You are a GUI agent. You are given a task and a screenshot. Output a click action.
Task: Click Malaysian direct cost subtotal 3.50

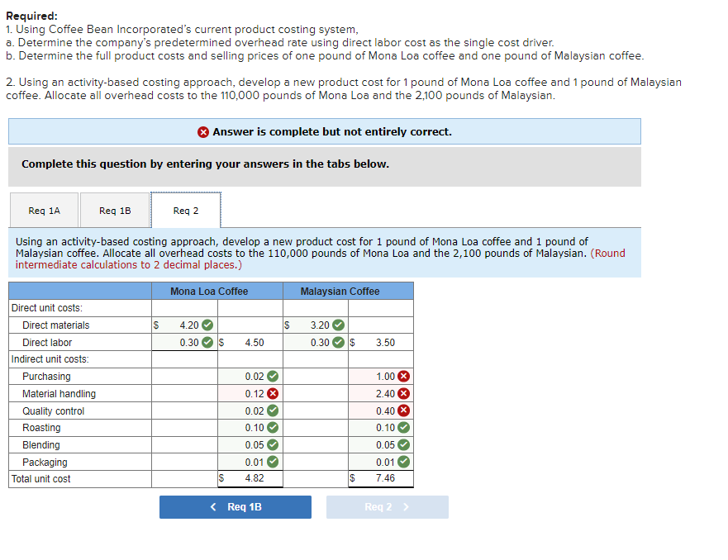click(381, 343)
